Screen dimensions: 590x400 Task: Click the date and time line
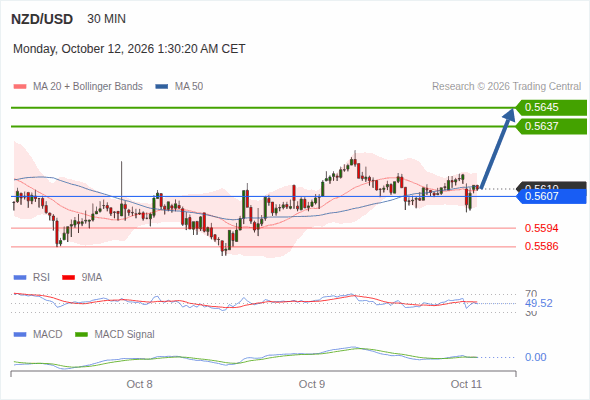pos(129,49)
